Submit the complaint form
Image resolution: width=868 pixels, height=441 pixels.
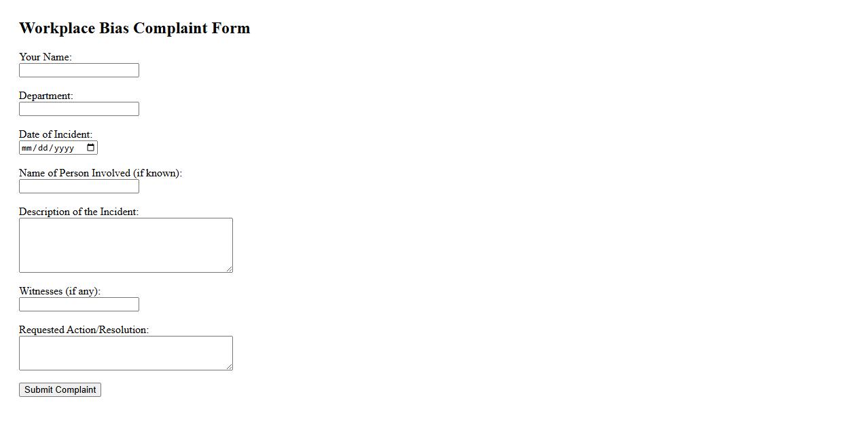60,389
